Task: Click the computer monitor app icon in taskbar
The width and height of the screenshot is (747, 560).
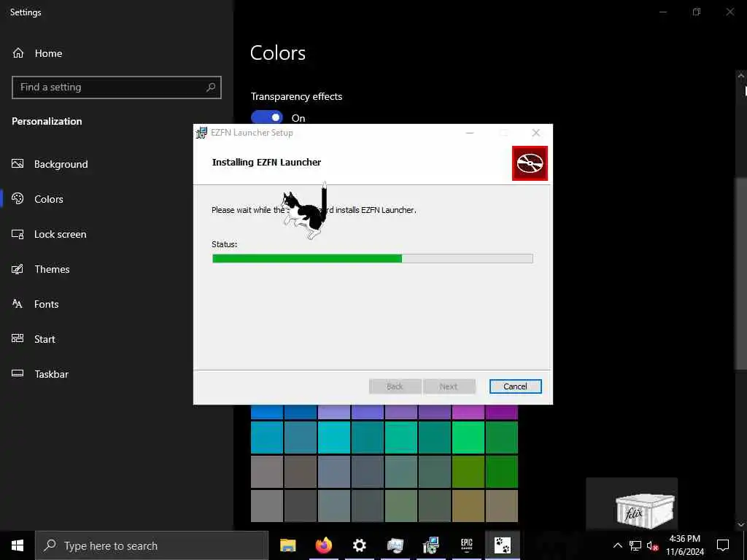Action: 395,545
